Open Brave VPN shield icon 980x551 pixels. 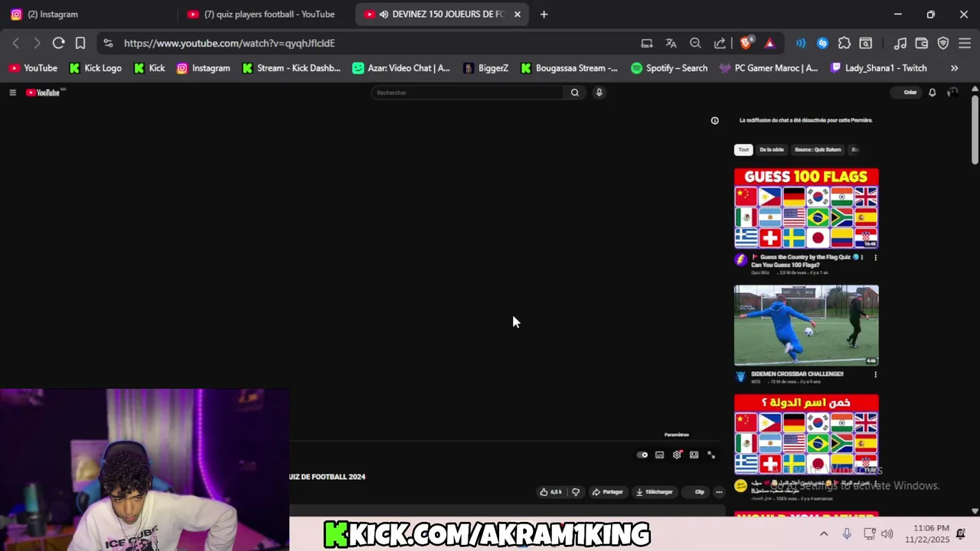[x=943, y=43]
